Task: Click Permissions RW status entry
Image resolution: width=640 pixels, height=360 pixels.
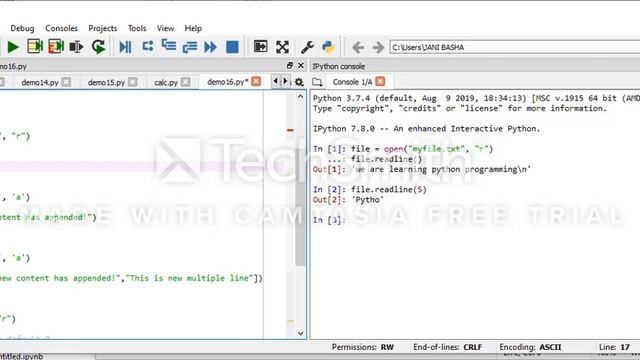Action: pos(362,347)
